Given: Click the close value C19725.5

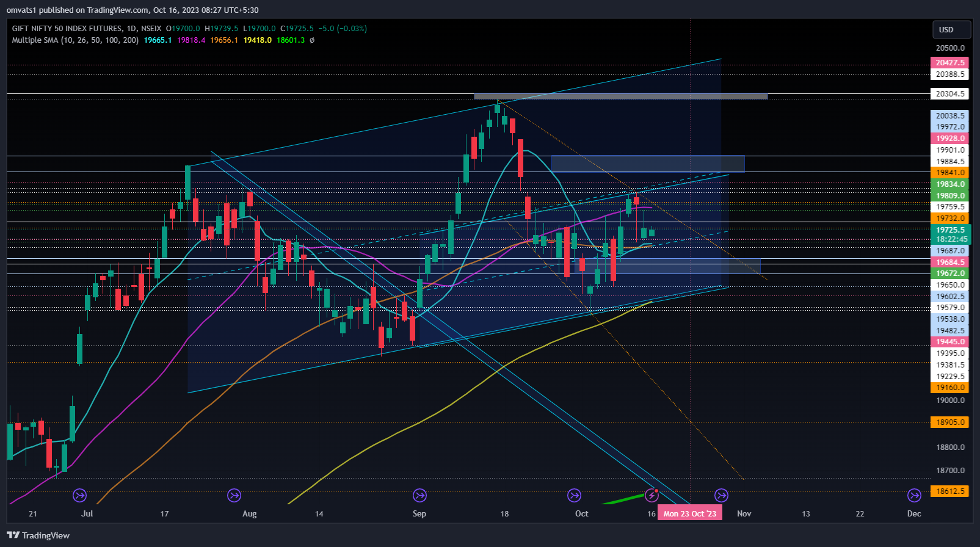Looking at the screenshot, I should point(297,29).
